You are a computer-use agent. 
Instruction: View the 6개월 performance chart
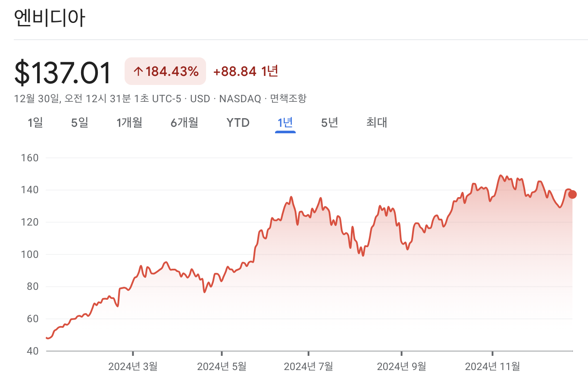click(x=184, y=122)
